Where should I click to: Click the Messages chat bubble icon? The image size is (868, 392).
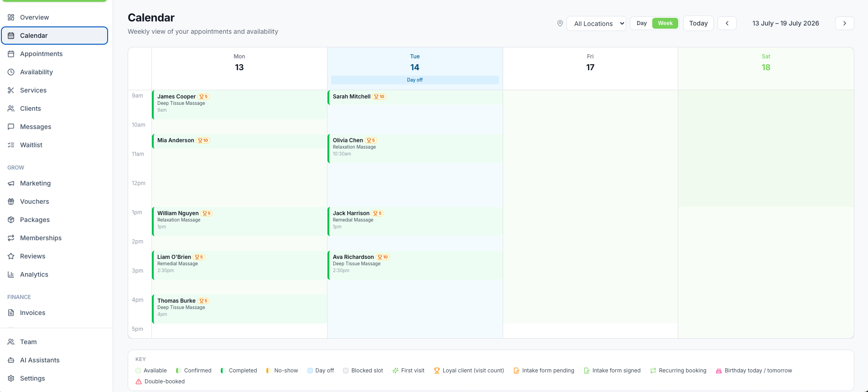pos(11,127)
